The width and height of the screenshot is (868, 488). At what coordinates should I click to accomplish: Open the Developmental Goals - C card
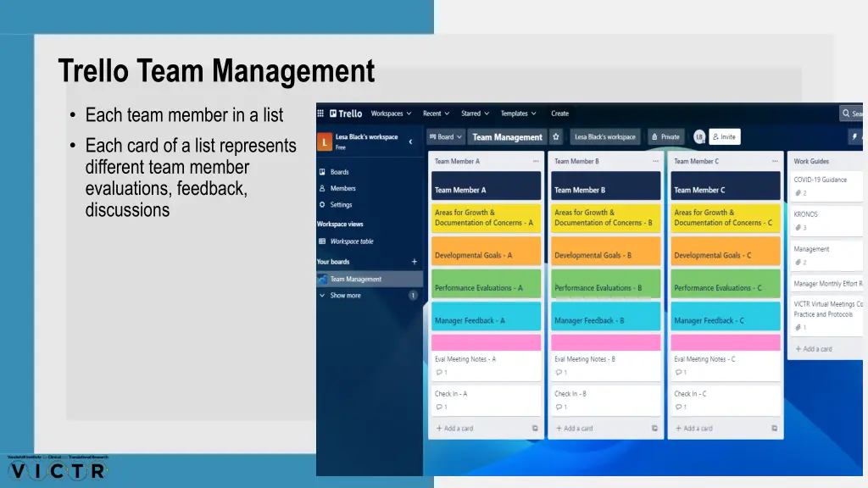[x=726, y=255]
